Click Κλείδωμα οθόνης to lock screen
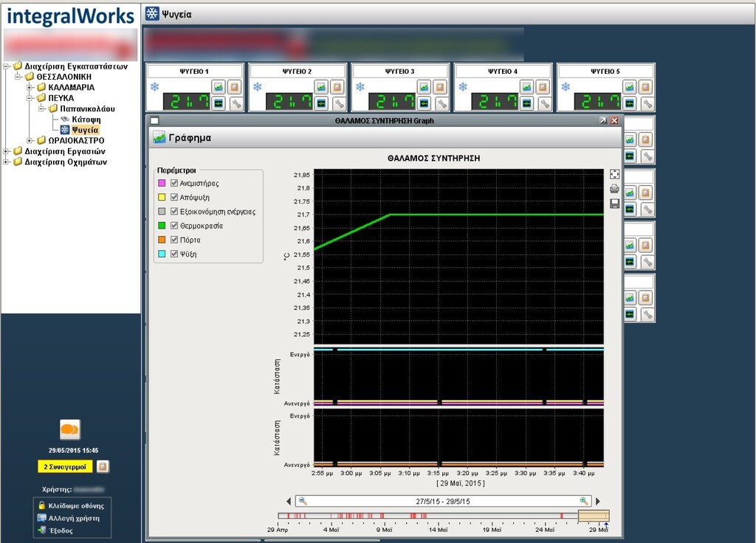 75,505
